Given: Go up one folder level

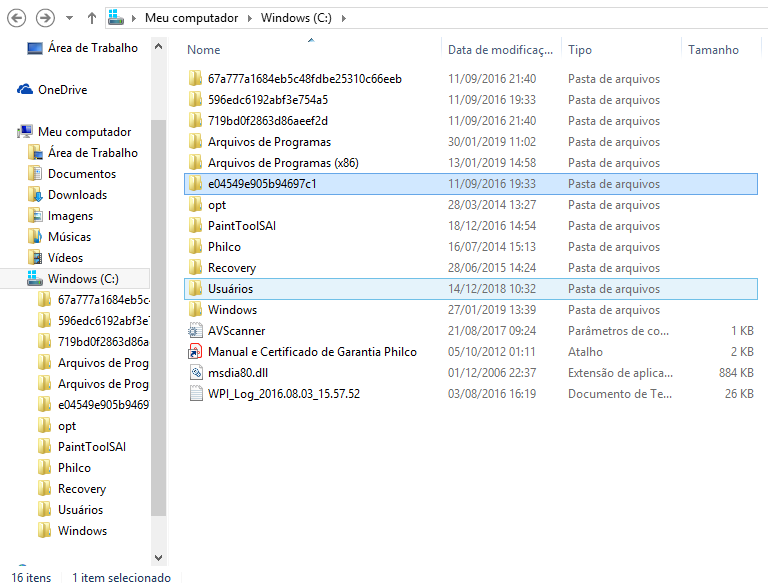Looking at the screenshot, I should click(x=92, y=18).
